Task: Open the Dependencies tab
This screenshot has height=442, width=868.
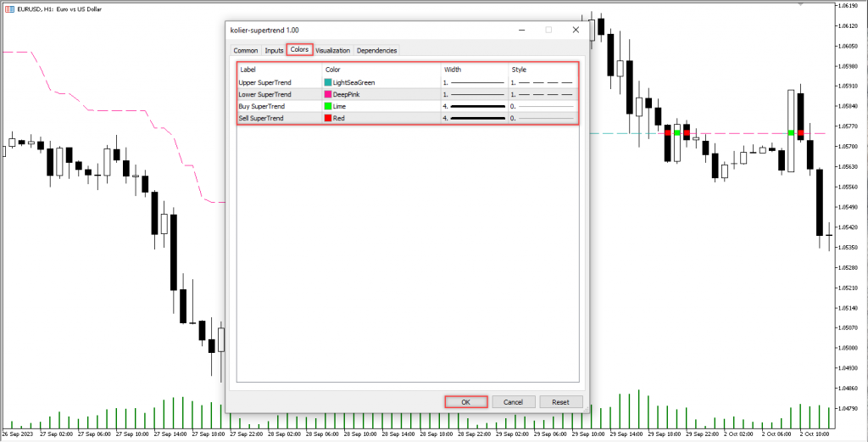Action: (376, 50)
